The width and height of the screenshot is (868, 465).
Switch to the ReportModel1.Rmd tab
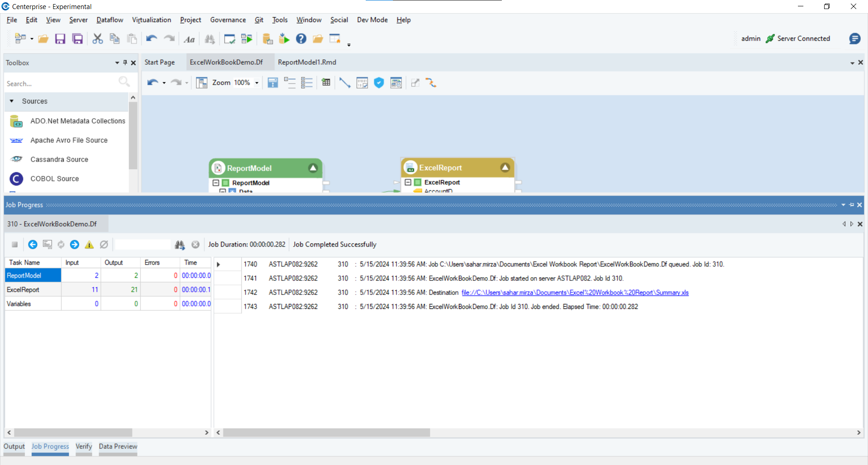[x=307, y=62]
